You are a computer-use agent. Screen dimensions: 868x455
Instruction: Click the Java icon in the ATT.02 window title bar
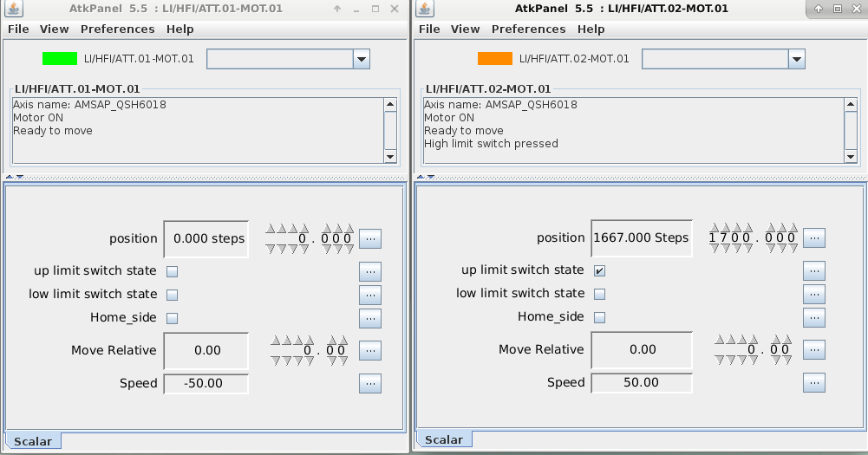tap(425, 9)
